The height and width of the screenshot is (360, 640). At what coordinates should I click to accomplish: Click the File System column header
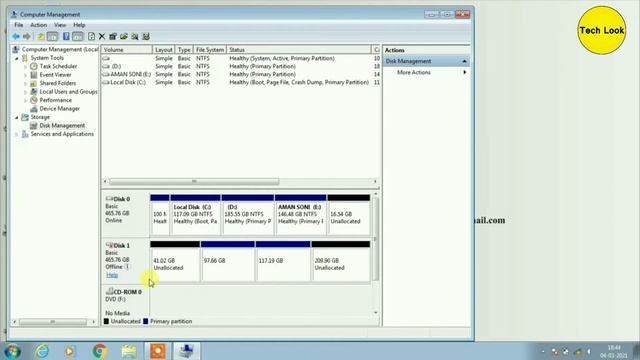point(209,50)
